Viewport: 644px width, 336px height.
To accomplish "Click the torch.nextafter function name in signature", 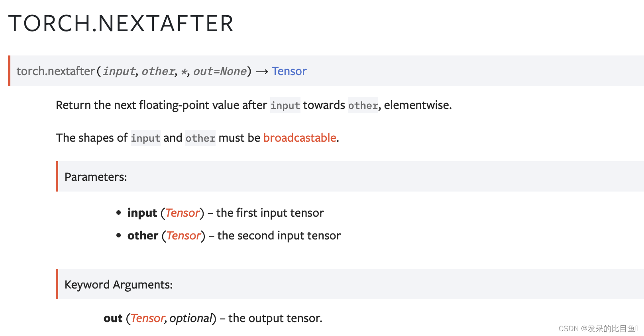I will [55, 71].
